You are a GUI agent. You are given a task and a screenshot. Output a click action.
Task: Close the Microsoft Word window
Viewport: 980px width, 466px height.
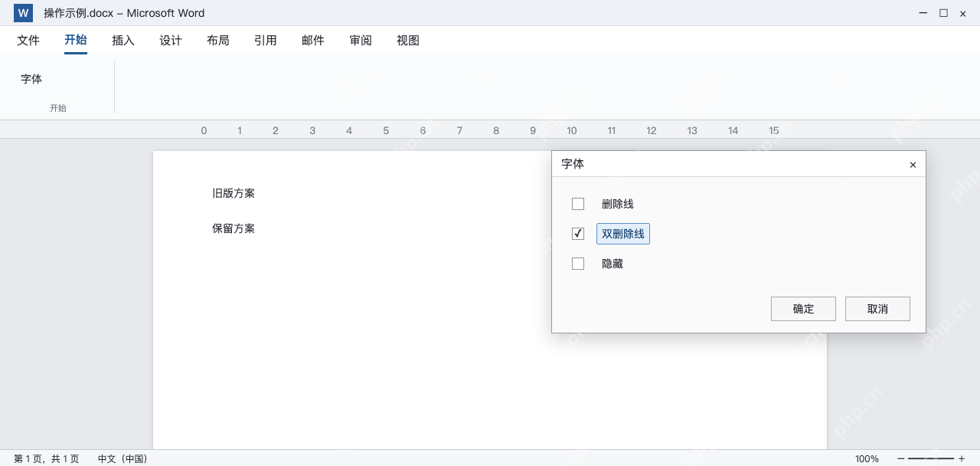(x=962, y=13)
